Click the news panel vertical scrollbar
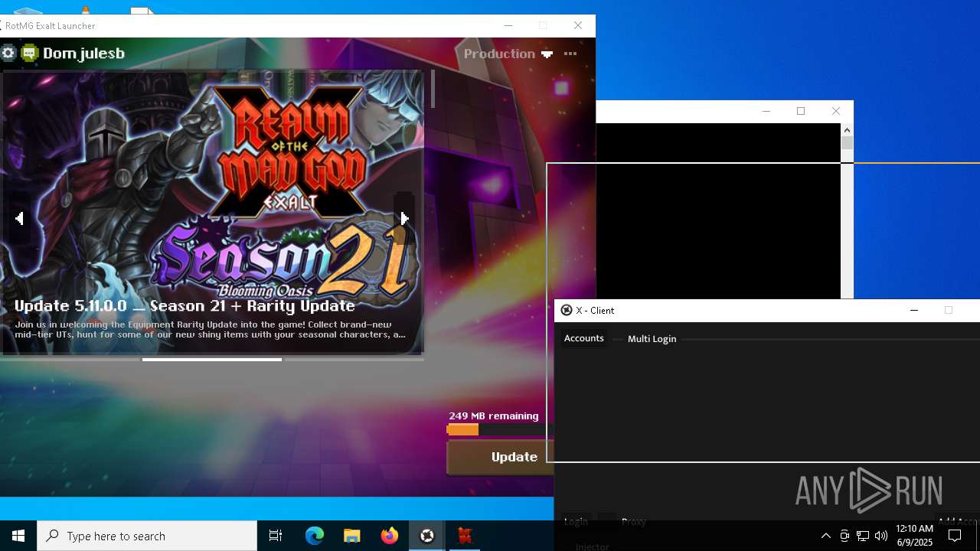 click(433, 89)
